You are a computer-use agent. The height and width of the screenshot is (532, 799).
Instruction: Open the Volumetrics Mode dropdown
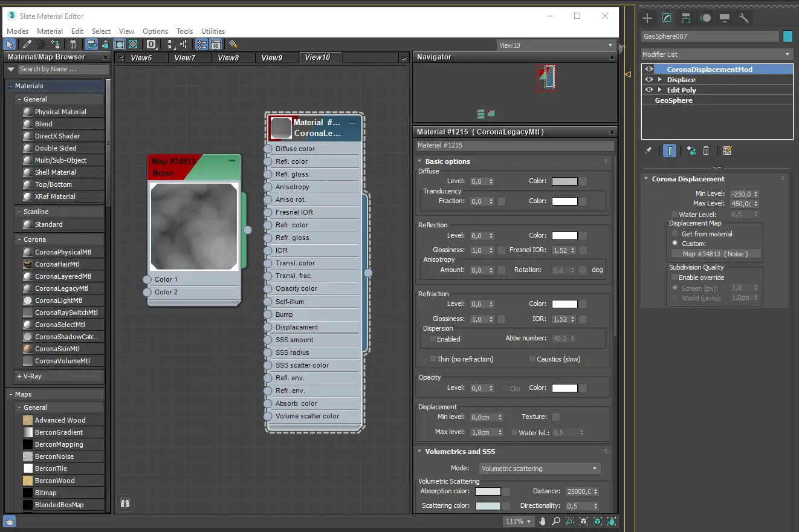coord(539,469)
